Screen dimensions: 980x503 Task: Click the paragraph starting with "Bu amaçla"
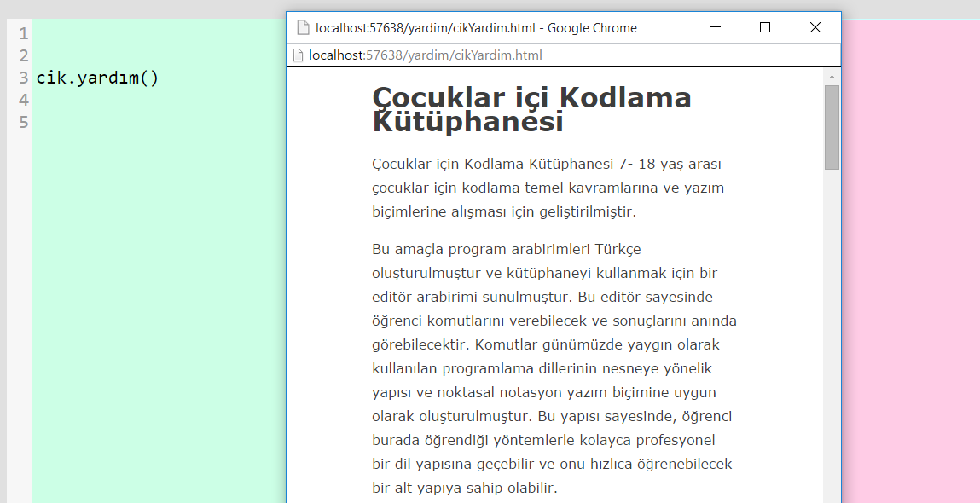click(554, 368)
